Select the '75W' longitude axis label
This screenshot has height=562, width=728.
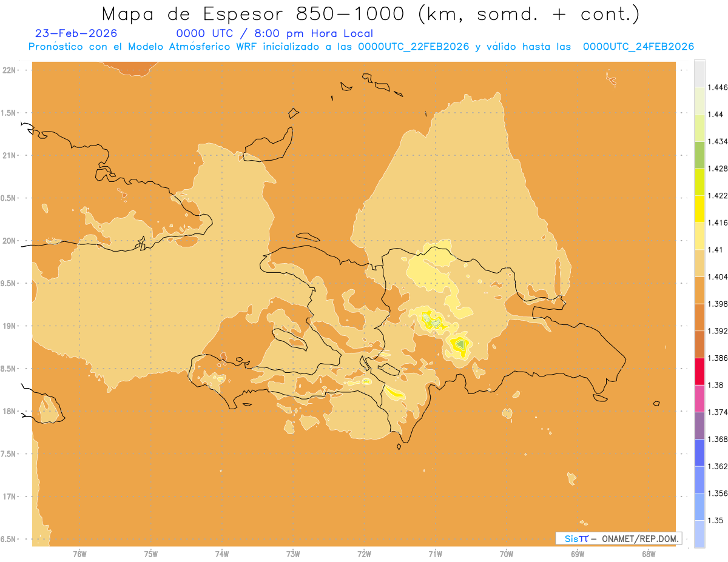click(151, 554)
